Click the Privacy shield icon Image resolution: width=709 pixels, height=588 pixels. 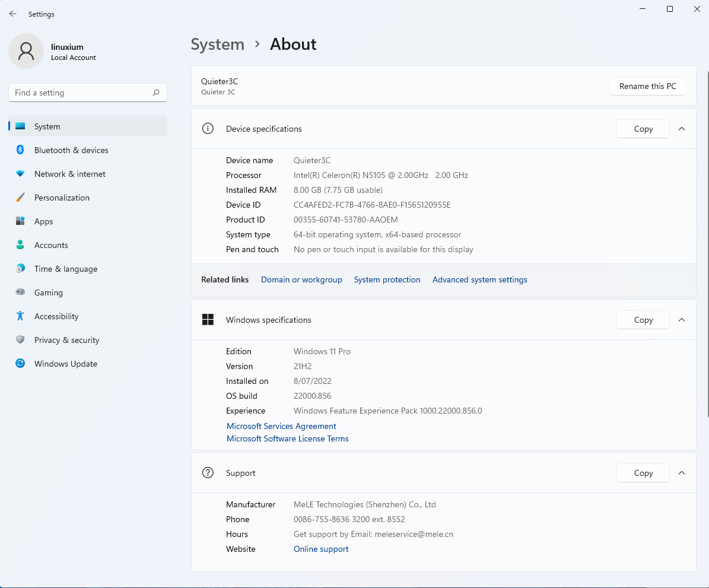pyautogui.click(x=20, y=339)
